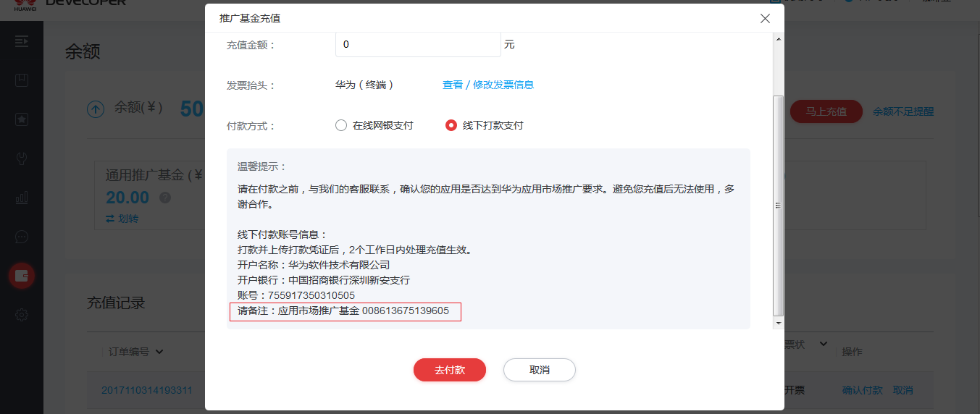The image size is (980, 414).
Task: Open the bookmark-style icon in left sidebar
Action: tap(22, 80)
